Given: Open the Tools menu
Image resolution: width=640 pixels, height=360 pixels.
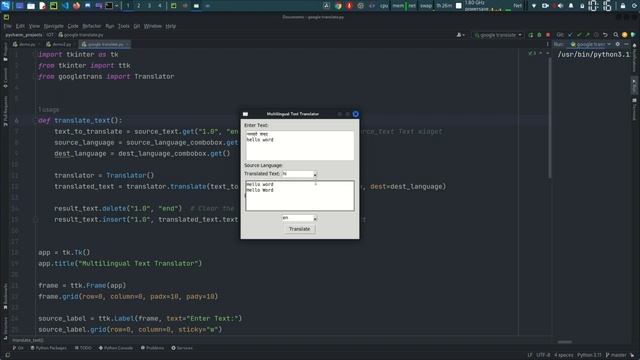Looking at the screenshot, I should coord(124,26).
